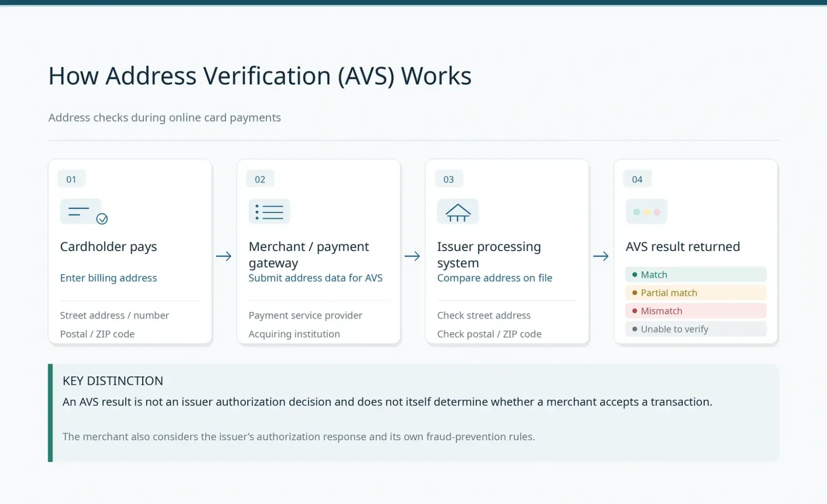Viewport: 827px width, 504px height.
Task: Select the 02 step number badge
Action: click(260, 179)
